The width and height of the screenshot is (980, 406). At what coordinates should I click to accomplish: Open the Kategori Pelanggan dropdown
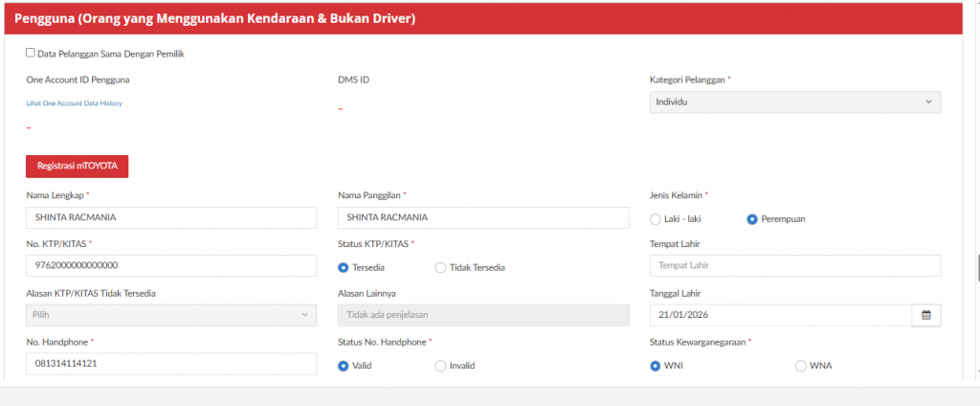[x=794, y=101]
